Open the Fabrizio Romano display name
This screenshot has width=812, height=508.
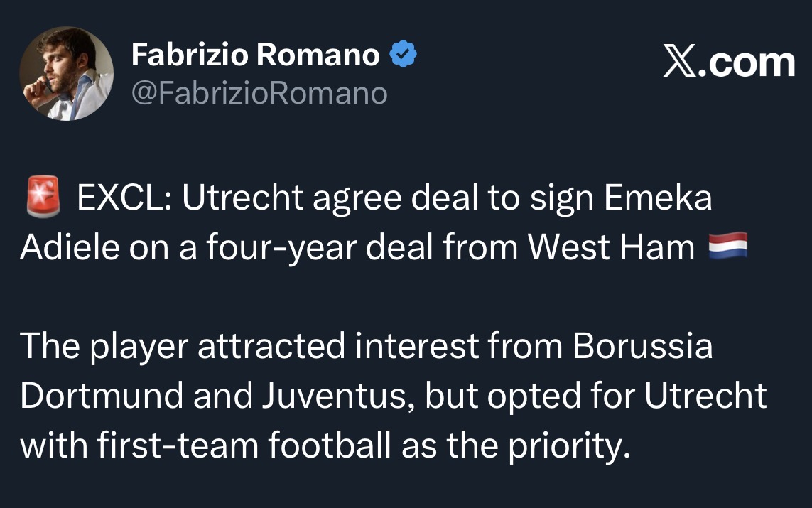pyautogui.click(x=256, y=56)
